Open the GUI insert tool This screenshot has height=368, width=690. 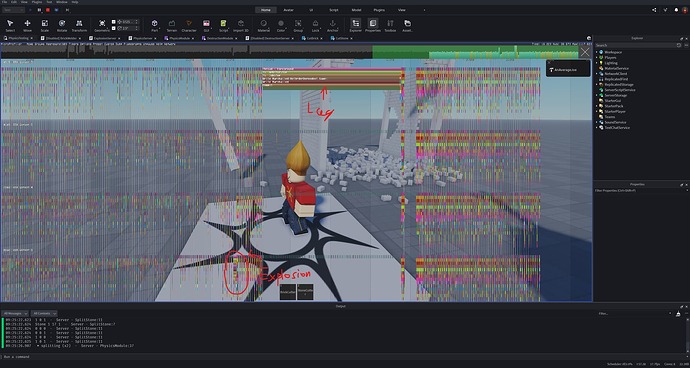click(x=206, y=26)
